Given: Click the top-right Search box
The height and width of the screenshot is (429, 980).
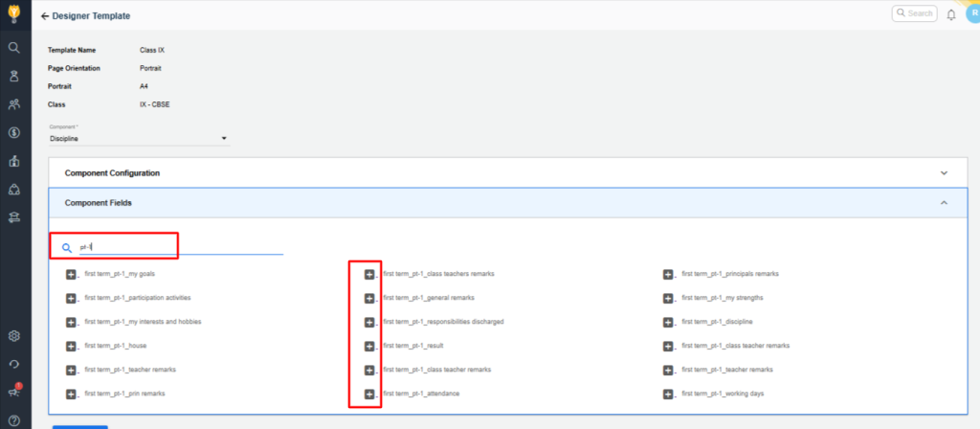Looking at the screenshot, I should (x=914, y=13).
